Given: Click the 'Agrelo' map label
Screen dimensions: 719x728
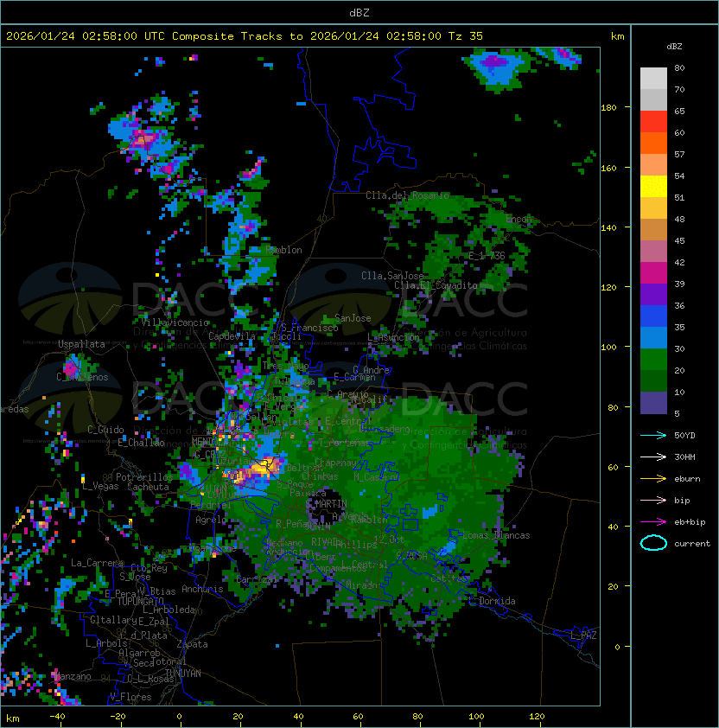Looking at the screenshot, I should [211, 520].
